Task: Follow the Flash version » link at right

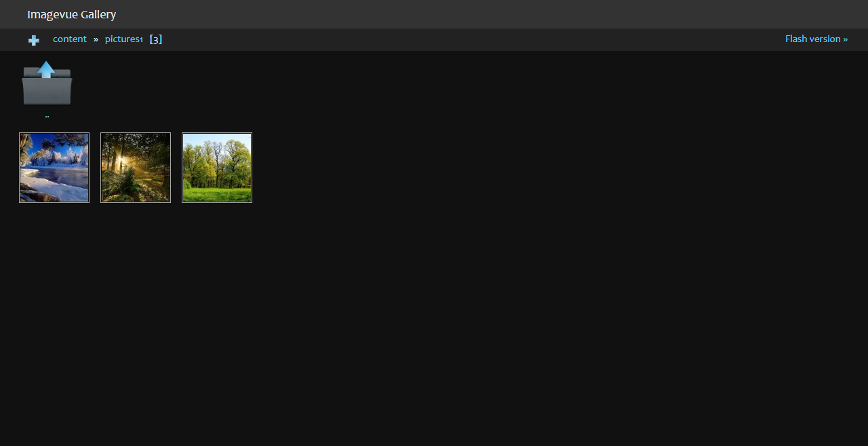Action: (816, 39)
